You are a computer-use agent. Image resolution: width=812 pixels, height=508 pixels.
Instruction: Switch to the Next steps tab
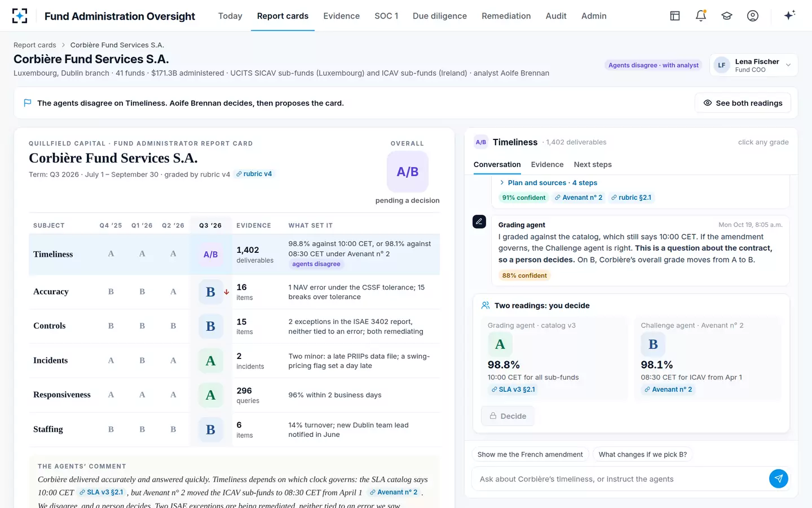pos(593,164)
